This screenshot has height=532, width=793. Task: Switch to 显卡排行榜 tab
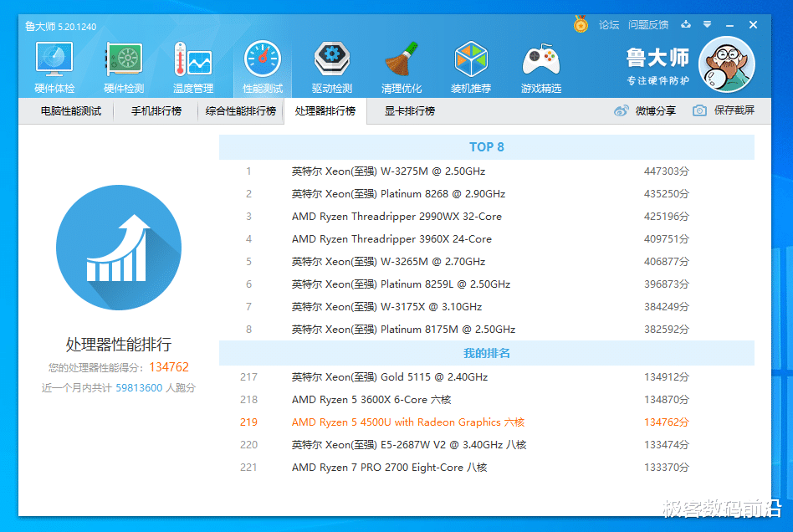(410, 111)
